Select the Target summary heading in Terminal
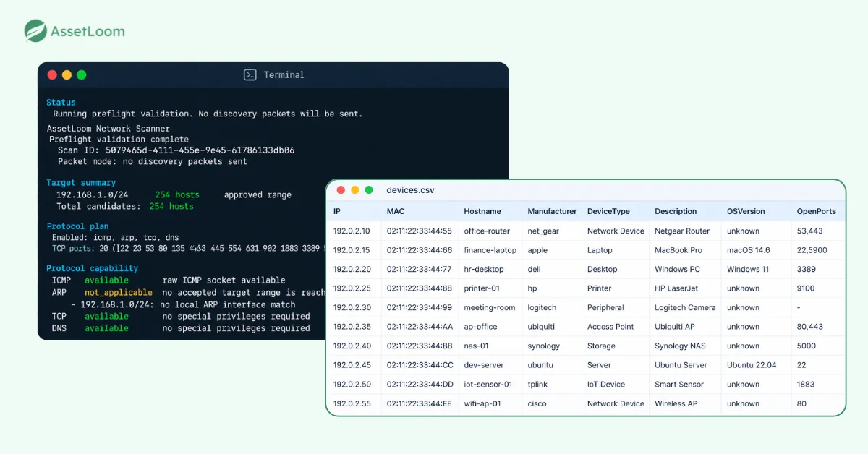Viewport: 868px width, 454px height. click(x=81, y=183)
